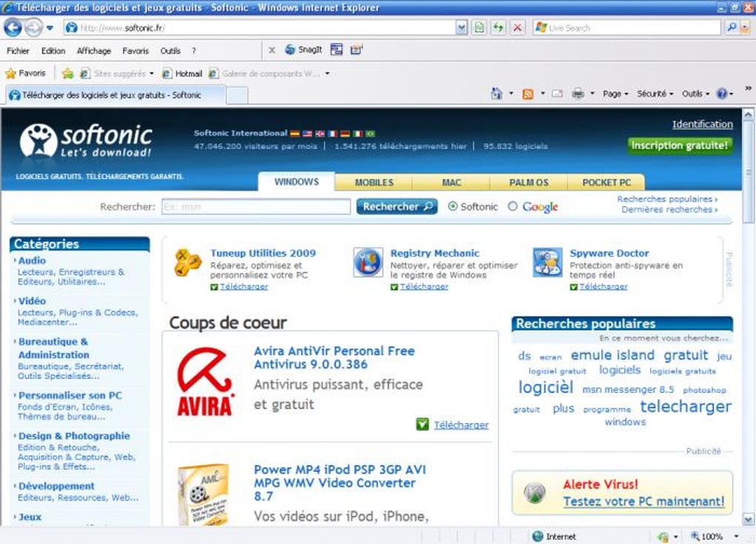Open the Page dropdown menu
Image resolution: width=756 pixels, height=544 pixels.
(615, 93)
